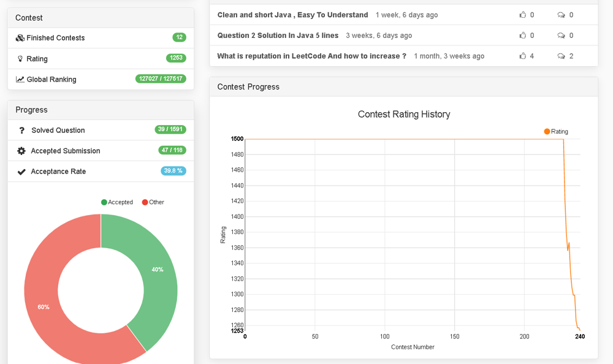Click thumbs-up icon on reputation post

tap(523, 56)
